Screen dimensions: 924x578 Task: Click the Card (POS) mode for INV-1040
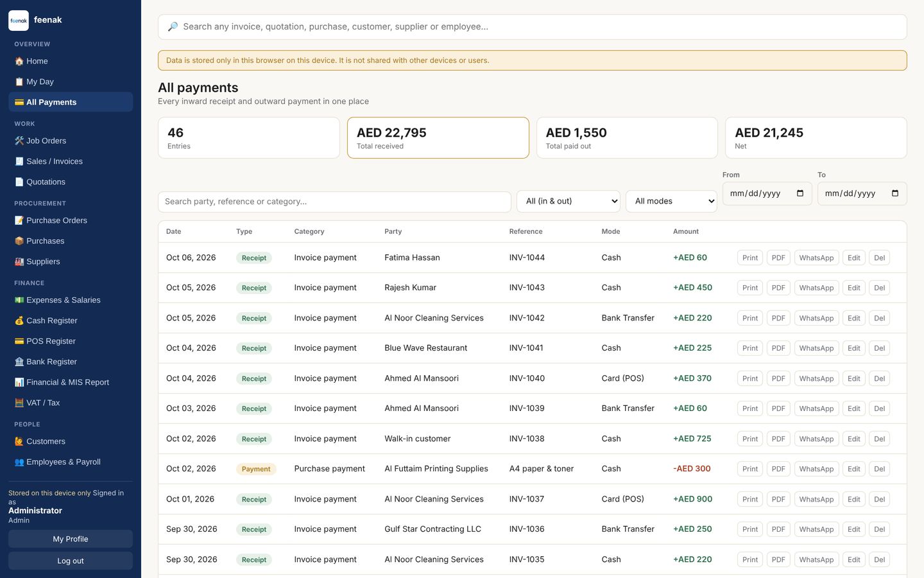point(622,378)
